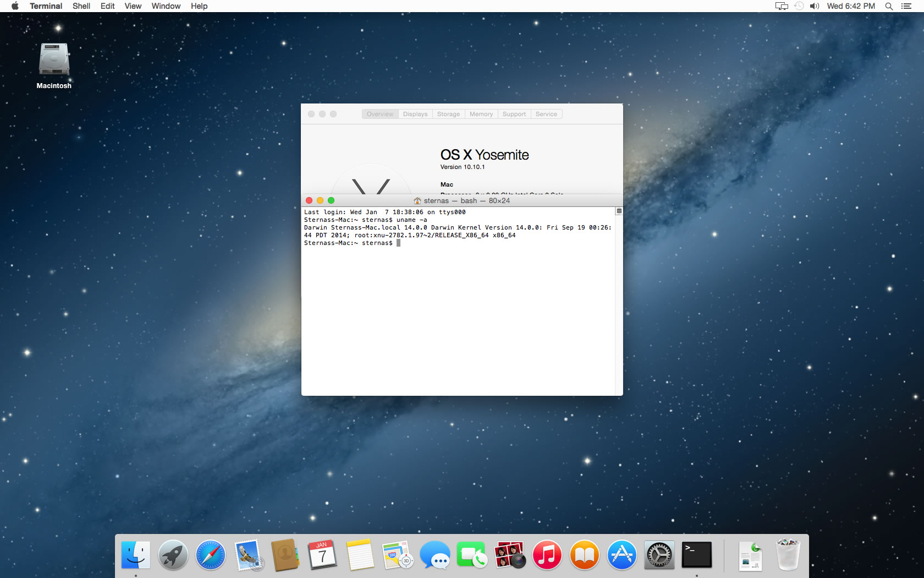
Task: Open Safari compass icon in Dock
Action: coord(210,555)
